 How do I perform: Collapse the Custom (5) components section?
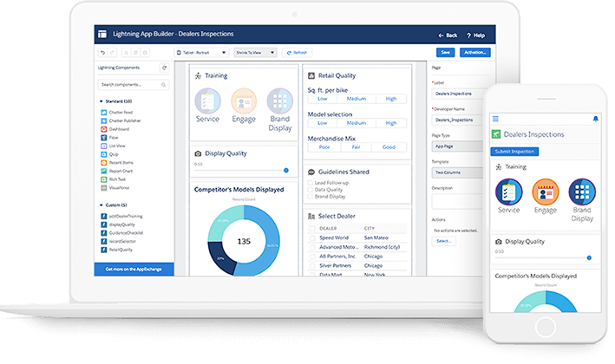point(101,205)
